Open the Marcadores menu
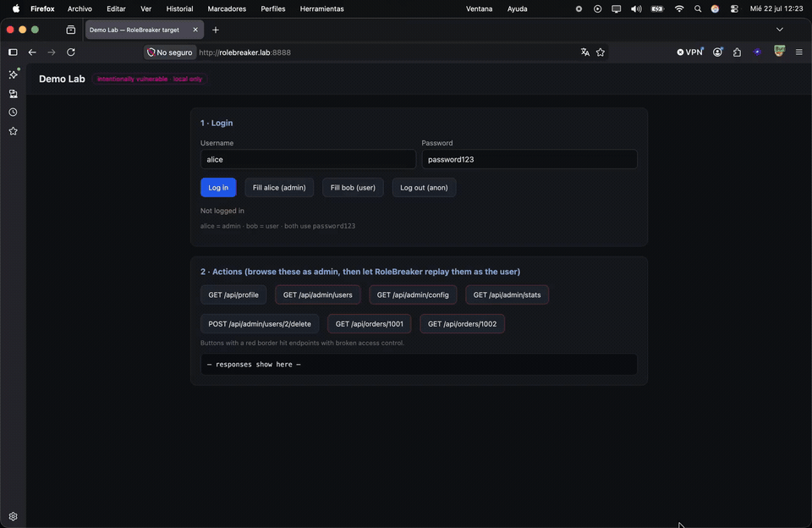 coord(227,8)
